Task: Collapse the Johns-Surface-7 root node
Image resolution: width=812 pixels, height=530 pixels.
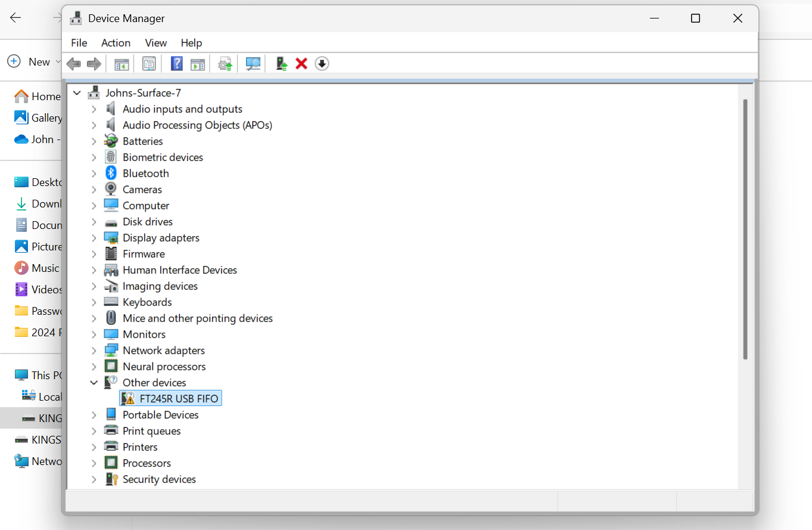Action: (x=77, y=93)
